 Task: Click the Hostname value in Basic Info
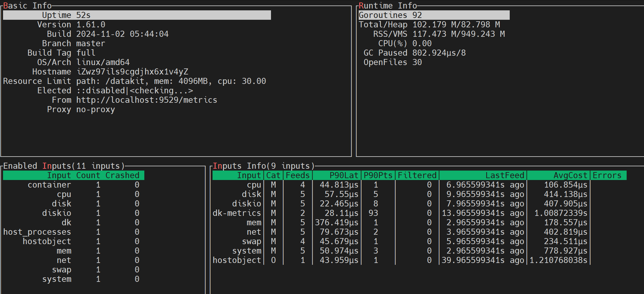pos(132,72)
